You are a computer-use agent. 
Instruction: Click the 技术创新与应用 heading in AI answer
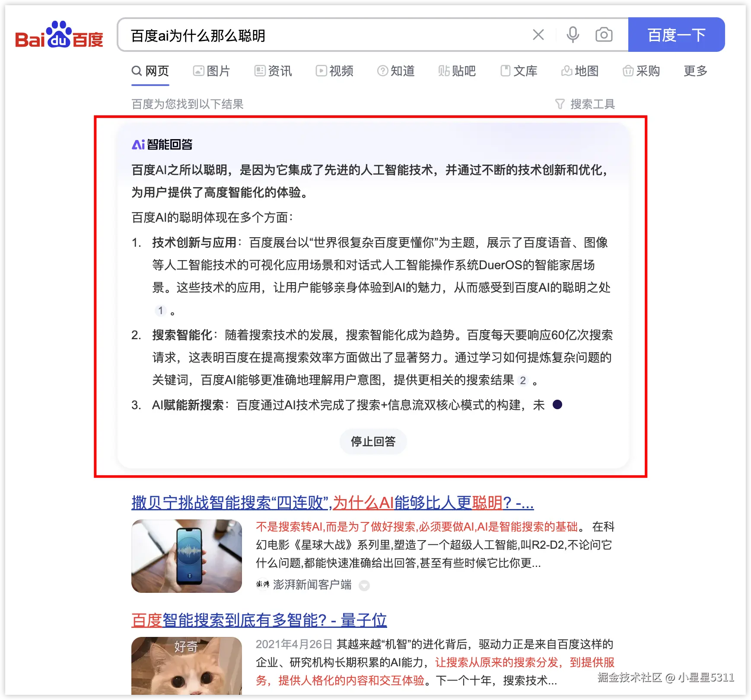[x=194, y=242]
